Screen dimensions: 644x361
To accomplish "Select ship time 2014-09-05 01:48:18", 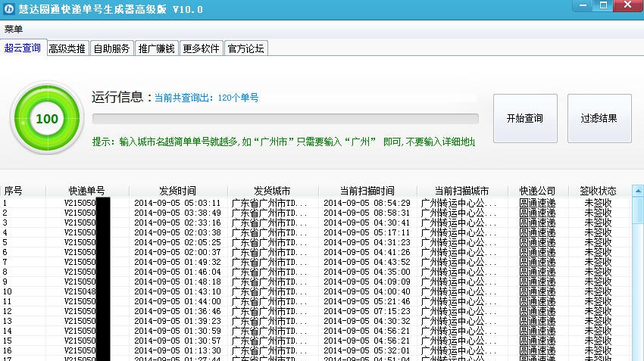I will point(177,282).
